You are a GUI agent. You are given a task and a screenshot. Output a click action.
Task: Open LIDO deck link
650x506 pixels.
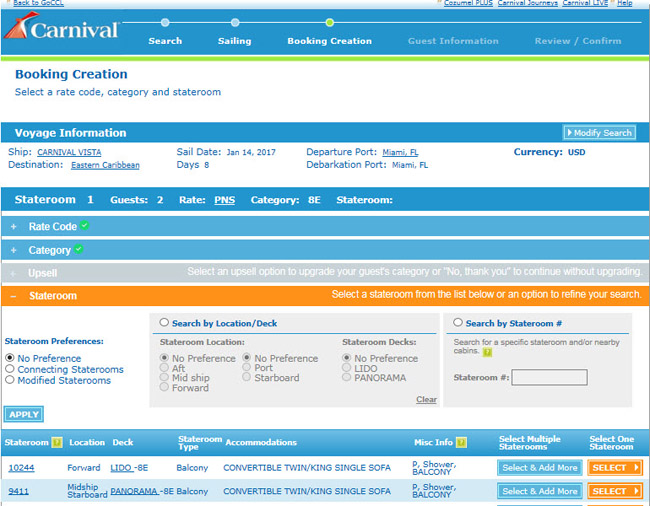[x=121, y=468]
